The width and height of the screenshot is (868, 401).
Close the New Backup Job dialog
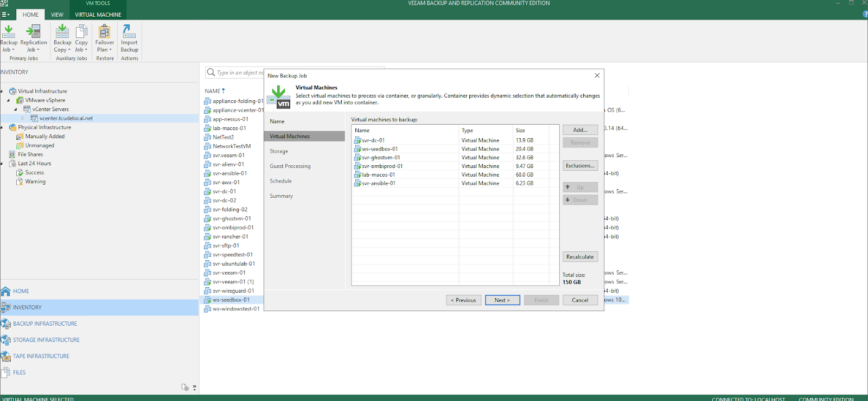click(x=597, y=75)
